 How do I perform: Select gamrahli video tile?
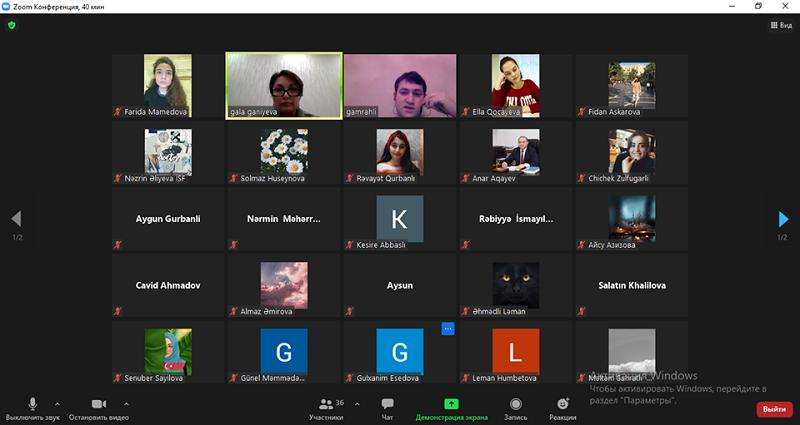(x=401, y=86)
